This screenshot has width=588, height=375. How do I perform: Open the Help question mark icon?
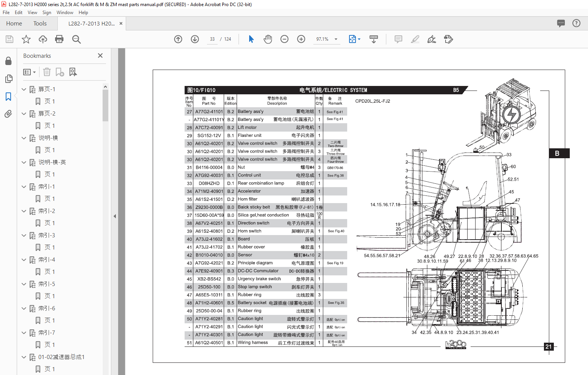point(576,23)
